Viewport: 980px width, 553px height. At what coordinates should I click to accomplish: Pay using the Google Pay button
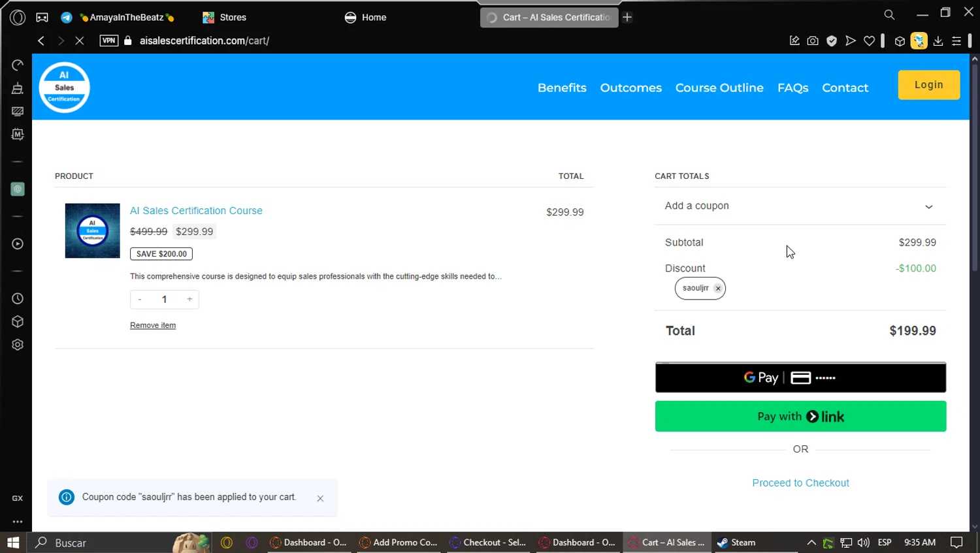click(800, 377)
